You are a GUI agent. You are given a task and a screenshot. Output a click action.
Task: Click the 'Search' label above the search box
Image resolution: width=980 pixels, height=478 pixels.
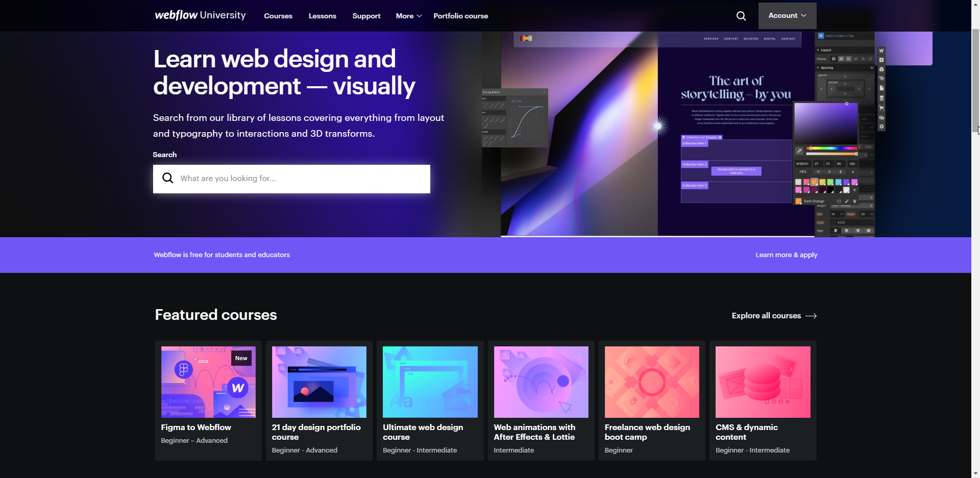[165, 155]
